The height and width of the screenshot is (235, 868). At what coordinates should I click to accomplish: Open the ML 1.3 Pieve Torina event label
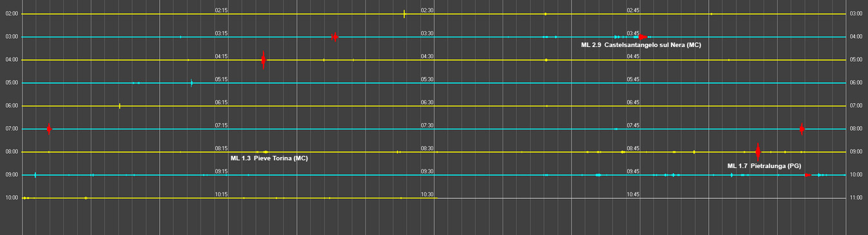269,158
